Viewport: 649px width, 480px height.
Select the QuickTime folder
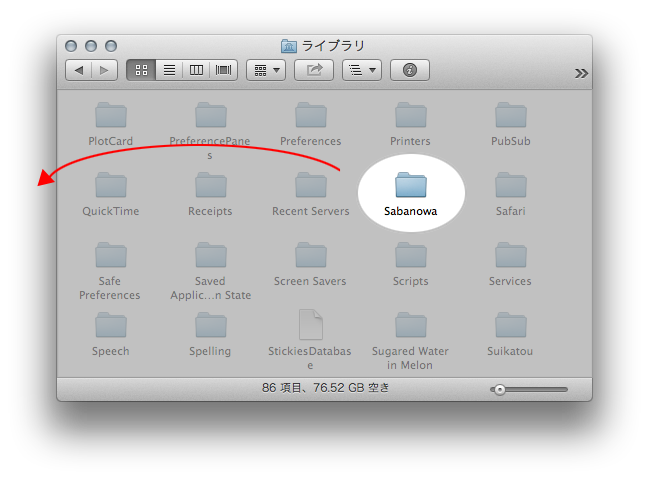click(x=111, y=185)
